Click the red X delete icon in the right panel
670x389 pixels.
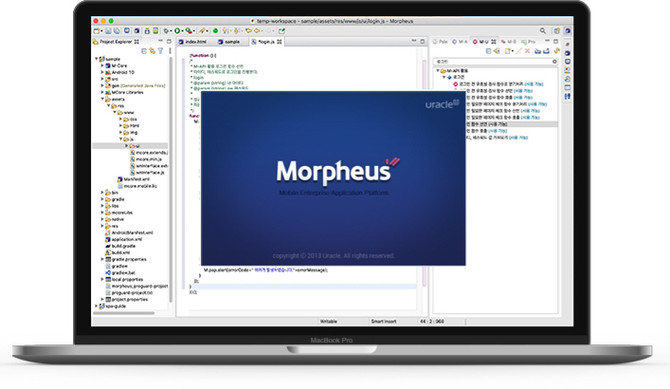[x=527, y=51]
